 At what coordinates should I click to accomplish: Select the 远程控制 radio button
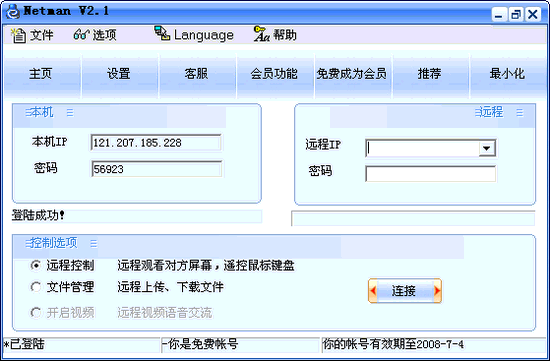pyautogui.click(x=36, y=266)
